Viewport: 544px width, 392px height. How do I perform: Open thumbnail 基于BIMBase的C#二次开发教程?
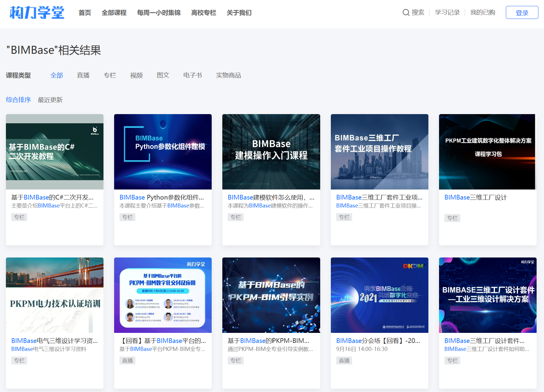coord(55,152)
